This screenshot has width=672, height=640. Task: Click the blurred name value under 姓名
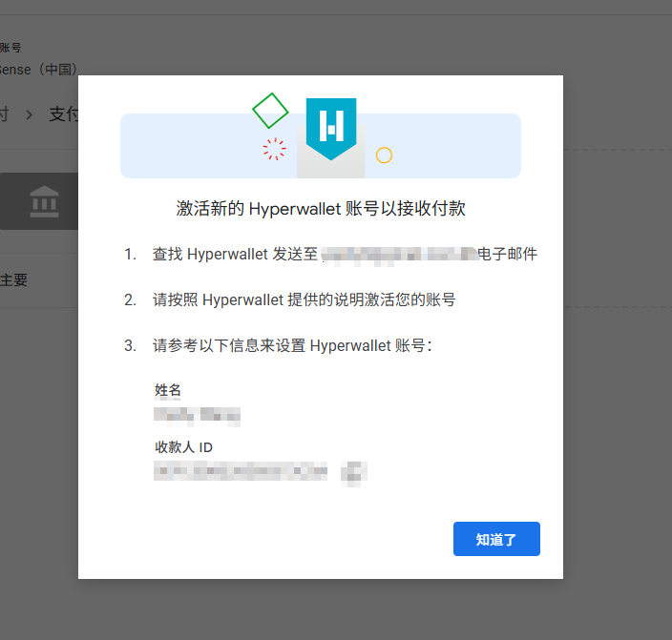tap(197, 417)
